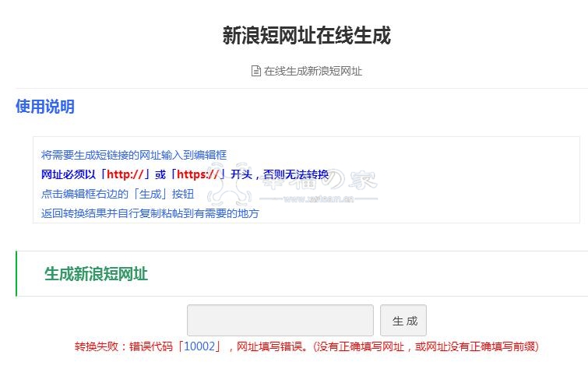The height and width of the screenshot is (369, 588).
Task: Click the line 返回转换结果并自行复制粘帖到有需要的地方
Action: click(x=150, y=213)
